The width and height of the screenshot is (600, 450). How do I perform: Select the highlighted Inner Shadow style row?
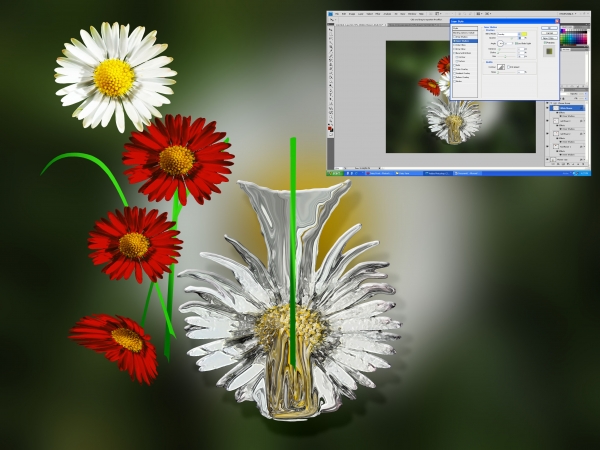[465, 41]
